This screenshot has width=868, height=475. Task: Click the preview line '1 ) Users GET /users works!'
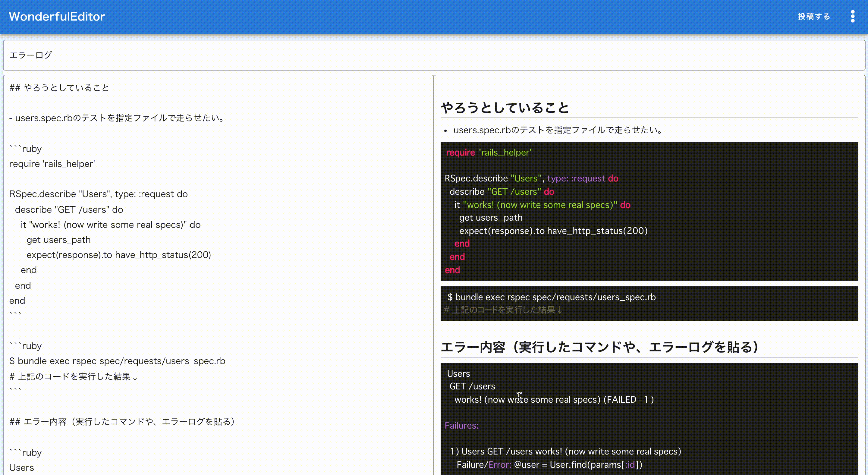[x=566, y=451]
